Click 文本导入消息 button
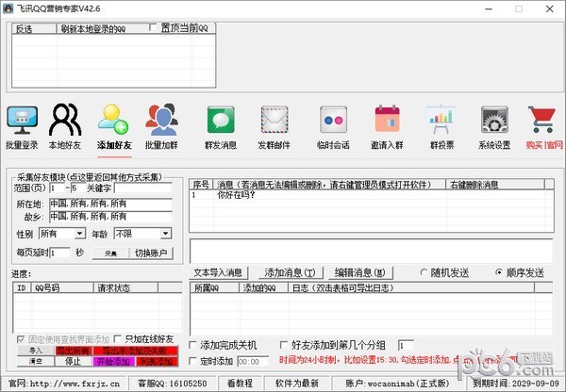566x392 pixels. pyautogui.click(x=218, y=272)
